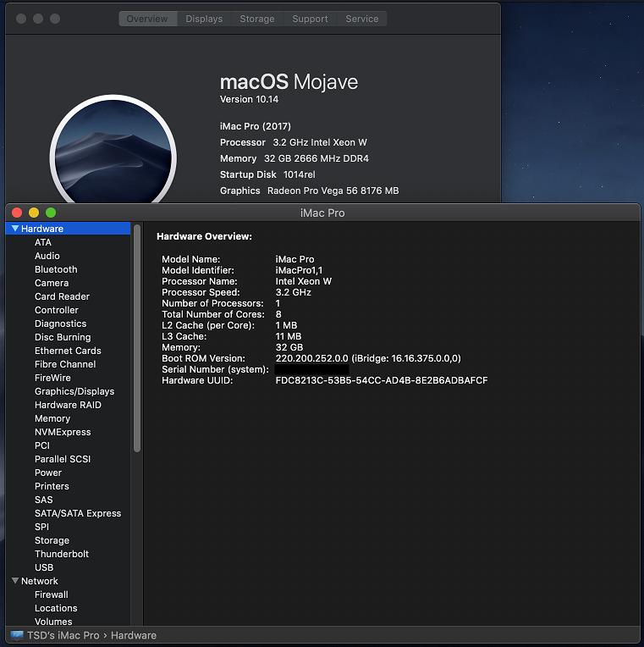Show Ethernet Cards details
This screenshot has width=644, height=647.
[68, 351]
